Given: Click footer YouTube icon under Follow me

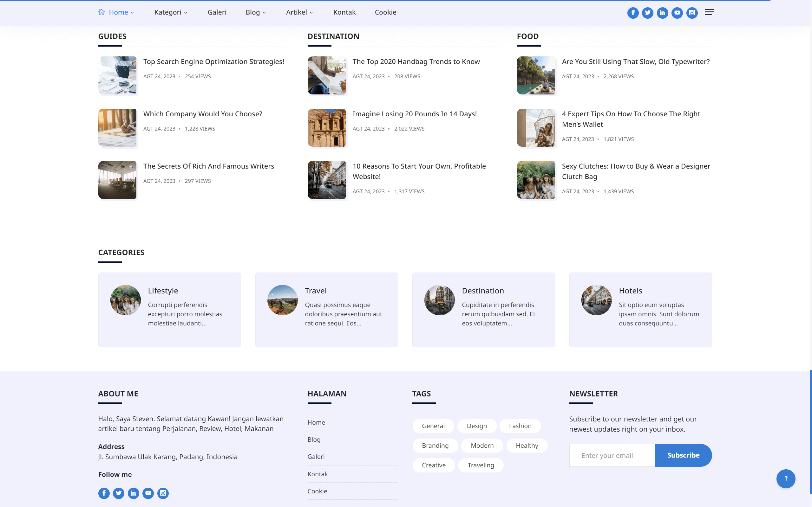Looking at the screenshot, I should pyautogui.click(x=148, y=493).
